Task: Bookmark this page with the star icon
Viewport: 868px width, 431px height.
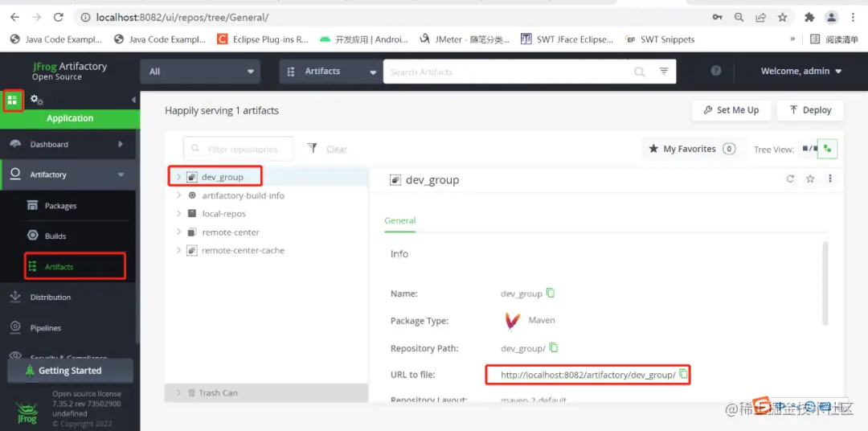Action: pos(782,17)
